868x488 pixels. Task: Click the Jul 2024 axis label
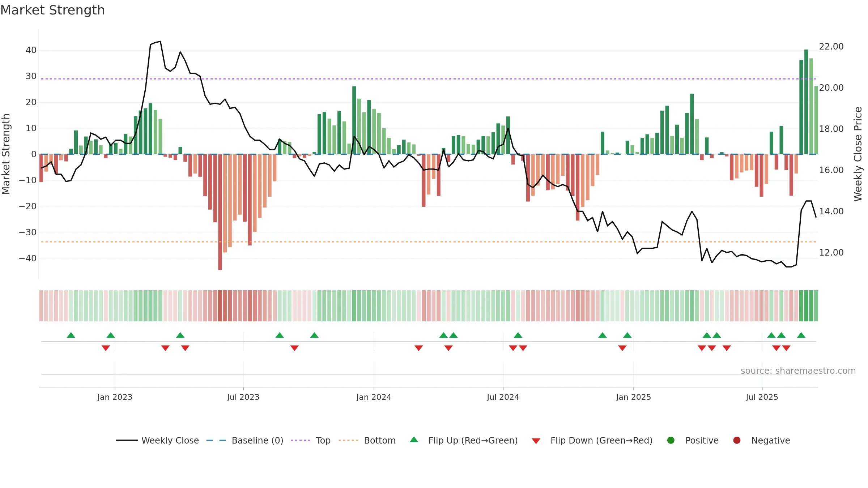pos(503,397)
